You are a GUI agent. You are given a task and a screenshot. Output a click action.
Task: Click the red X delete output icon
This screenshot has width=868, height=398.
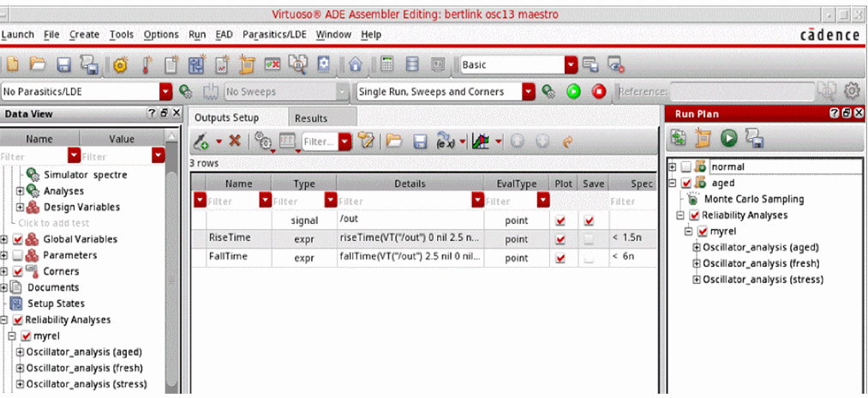[x=235, y=142]
